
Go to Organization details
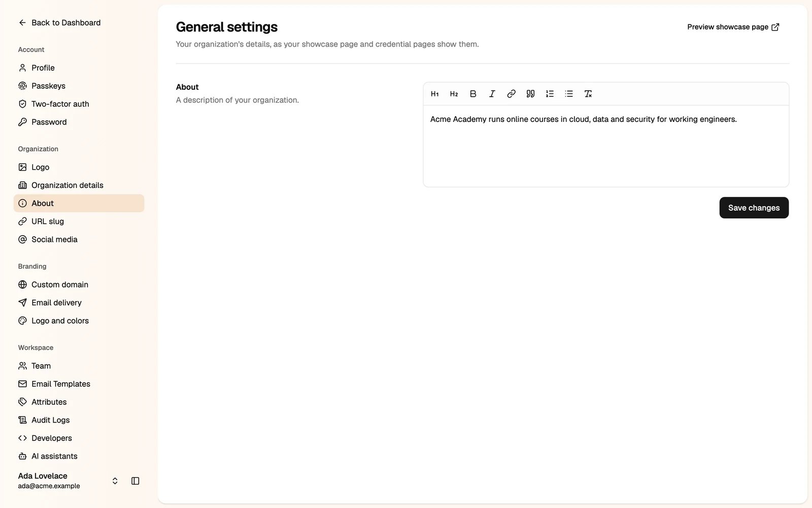pyautogui.click(x=79, y=185)
